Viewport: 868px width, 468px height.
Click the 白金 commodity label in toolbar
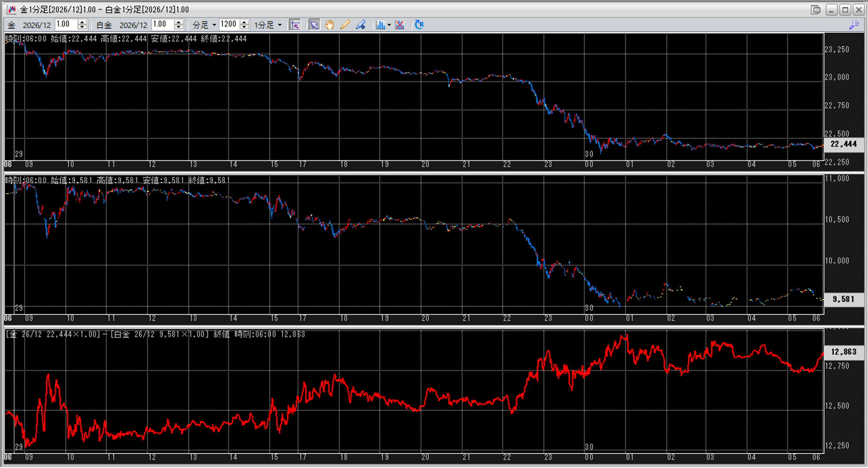(x=104, y=25)
